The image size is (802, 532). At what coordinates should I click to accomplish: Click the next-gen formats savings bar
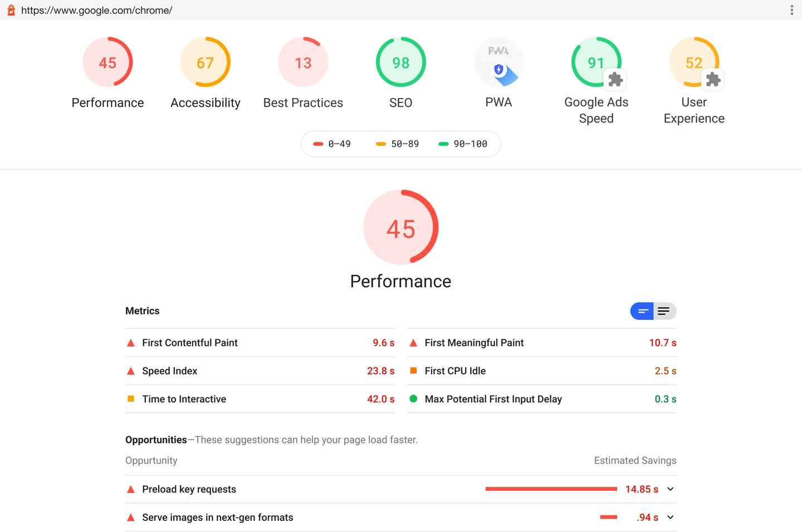pos(609,518)
